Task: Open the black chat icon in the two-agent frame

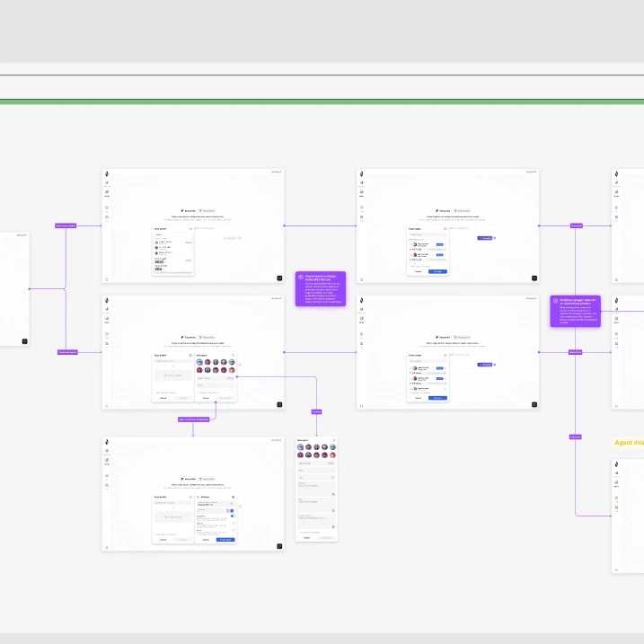Action: [x=534, y=278]
